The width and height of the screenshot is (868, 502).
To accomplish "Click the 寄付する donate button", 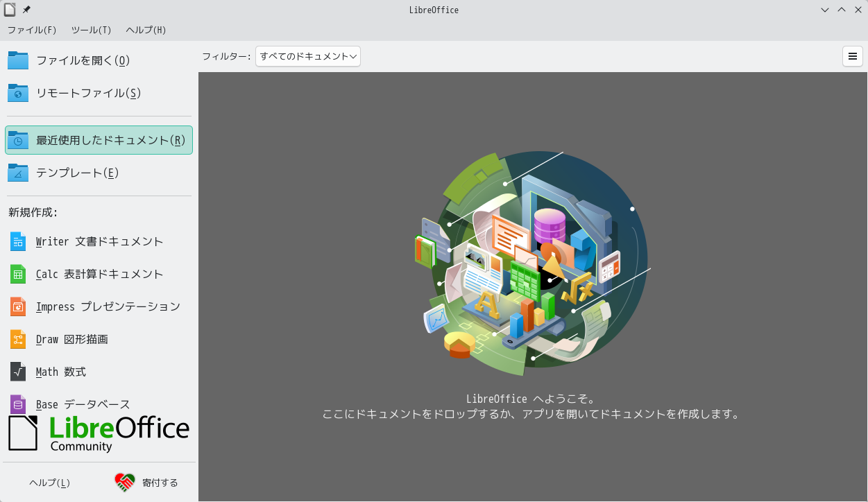I will (146, 483).
